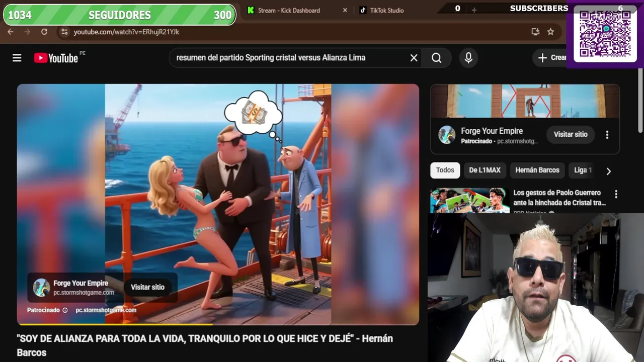Click Visitar sitio in the sidebar ad
Viewport: 644px width, 362px height.
click(x=571, y=134)
